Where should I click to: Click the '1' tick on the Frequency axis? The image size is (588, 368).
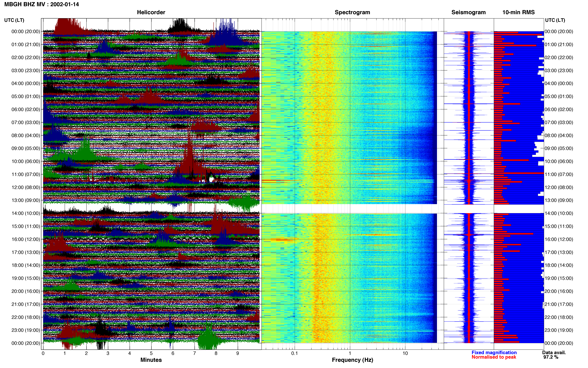(x=350, y=353)
